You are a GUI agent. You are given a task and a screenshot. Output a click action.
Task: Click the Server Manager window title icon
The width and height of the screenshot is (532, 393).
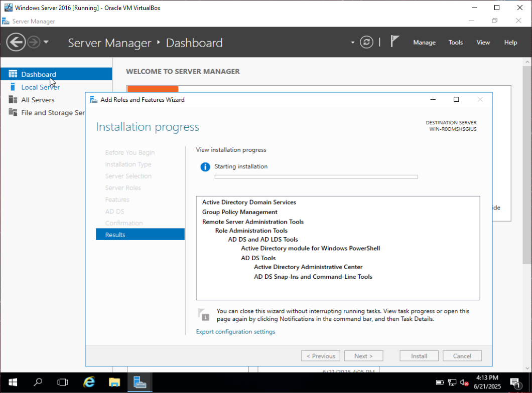coord(6,22)
